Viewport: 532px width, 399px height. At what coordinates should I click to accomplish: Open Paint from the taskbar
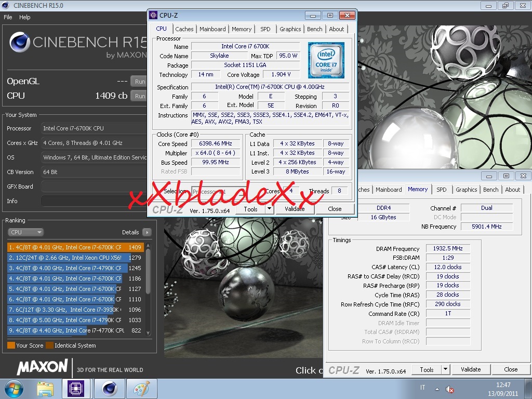click(x=141, y=389)
